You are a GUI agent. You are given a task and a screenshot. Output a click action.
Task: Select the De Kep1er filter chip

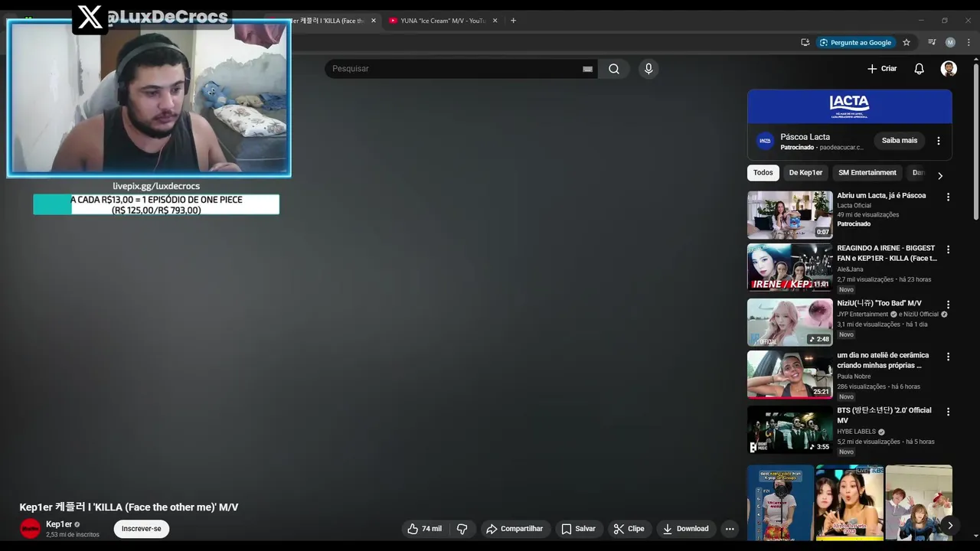click(805, 173)
